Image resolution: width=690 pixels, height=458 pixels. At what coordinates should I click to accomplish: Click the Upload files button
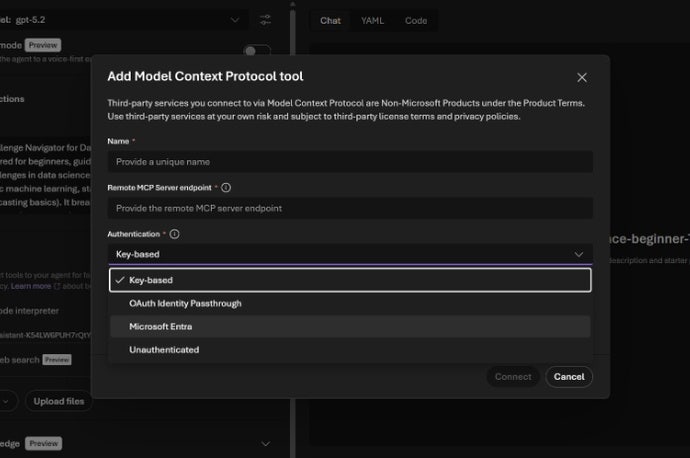pos(58,401)
